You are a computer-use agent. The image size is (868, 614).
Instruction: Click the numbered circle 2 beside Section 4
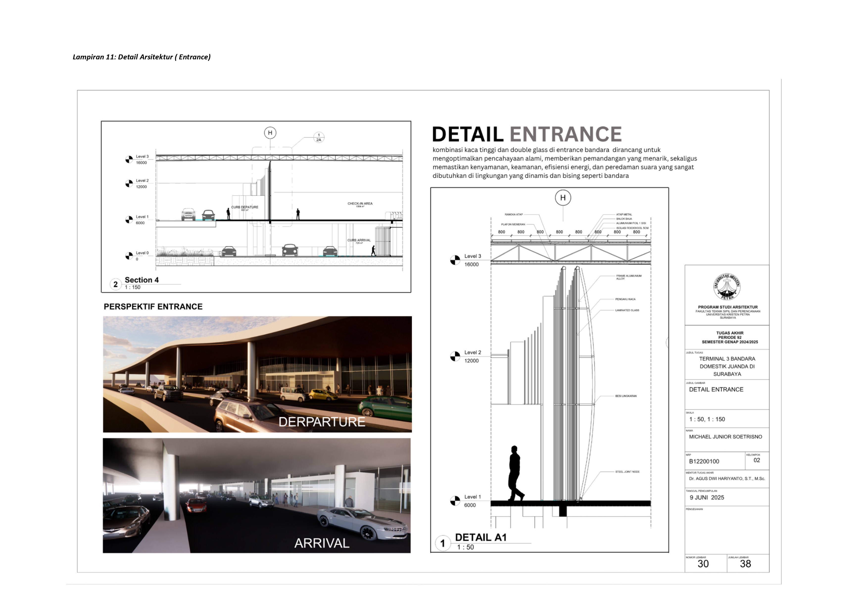[x=115, y=284]
